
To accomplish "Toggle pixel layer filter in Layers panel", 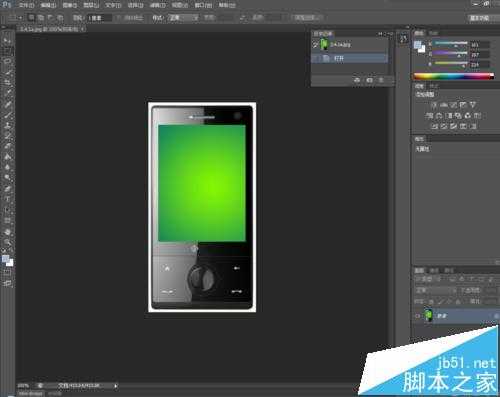I will [452, 279].
